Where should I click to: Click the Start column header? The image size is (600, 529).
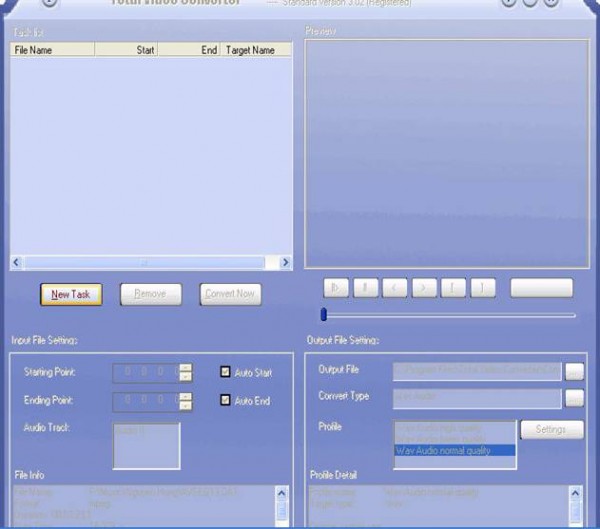tap(126, 50)
